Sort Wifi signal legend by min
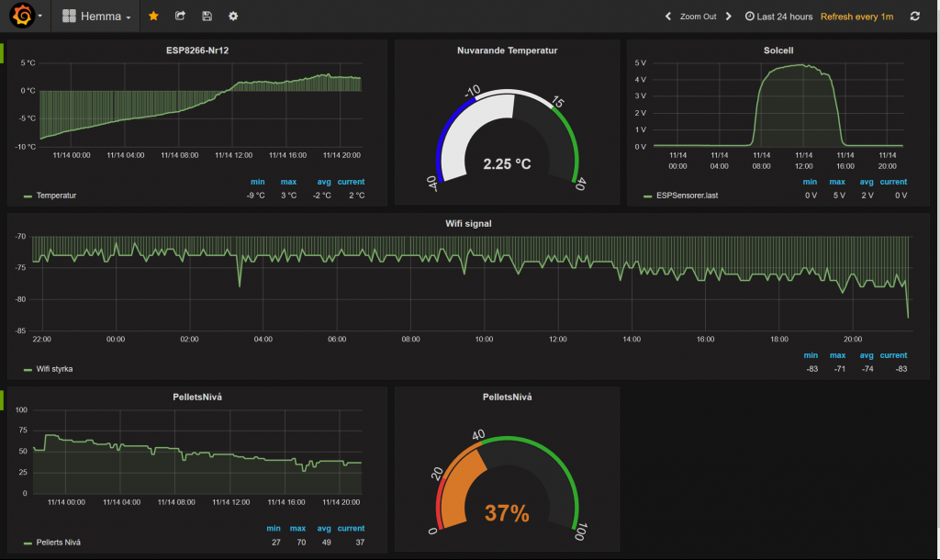 tap(811, 355)
